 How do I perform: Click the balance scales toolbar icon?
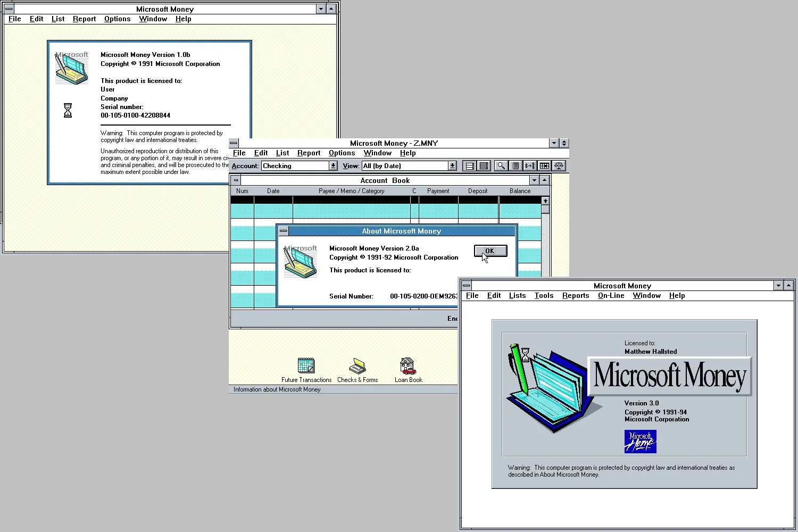[559, 166]
